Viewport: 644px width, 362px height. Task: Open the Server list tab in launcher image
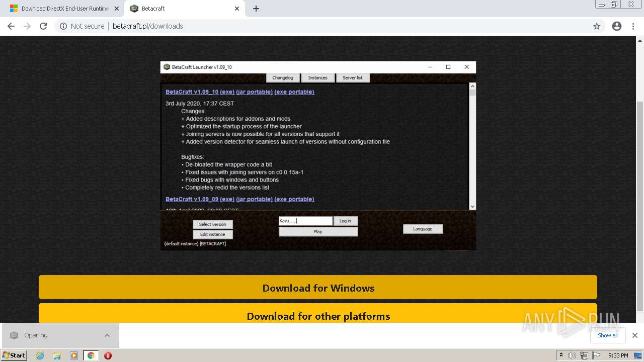pos(352,78)
